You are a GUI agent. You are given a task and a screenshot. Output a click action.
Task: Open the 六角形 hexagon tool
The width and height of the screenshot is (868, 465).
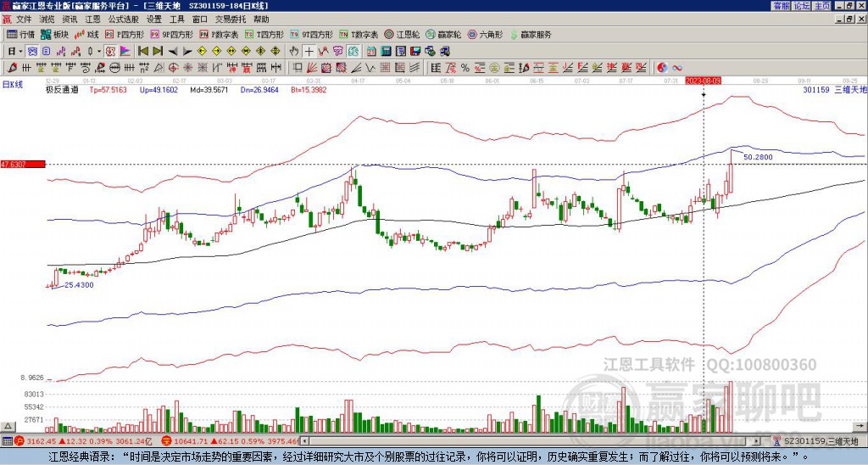486,34
